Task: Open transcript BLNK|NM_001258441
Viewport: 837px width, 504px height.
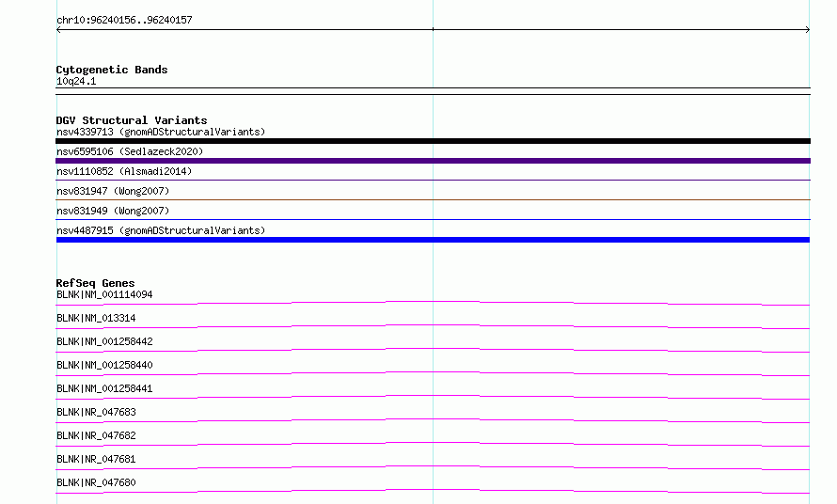Action: (x=104, y=388)
